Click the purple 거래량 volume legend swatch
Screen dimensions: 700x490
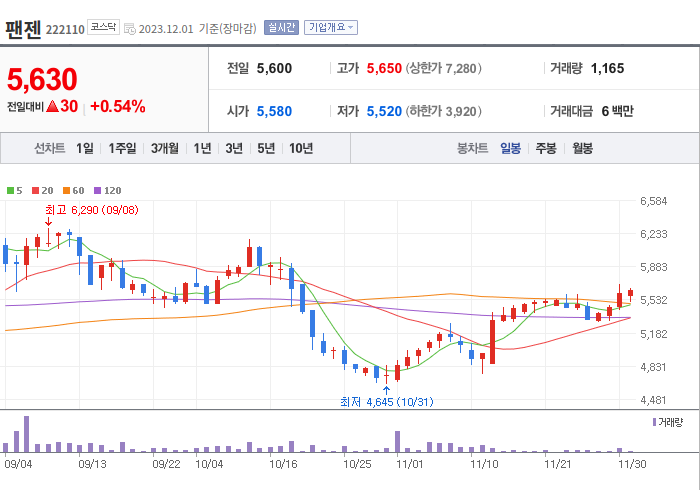click(654, 422)
